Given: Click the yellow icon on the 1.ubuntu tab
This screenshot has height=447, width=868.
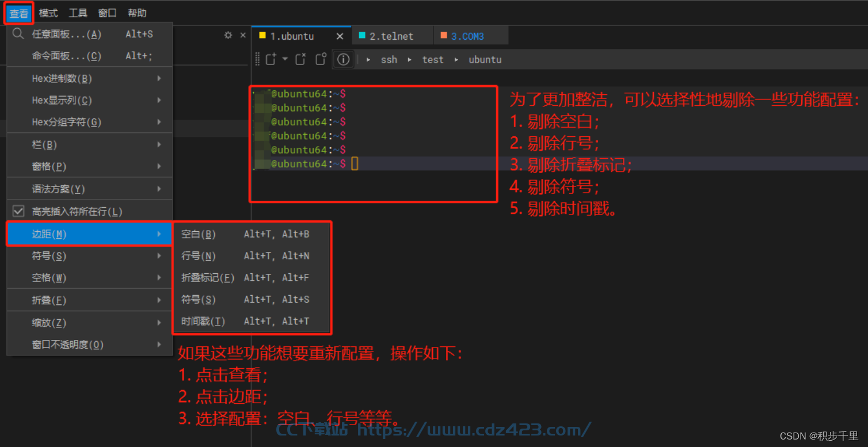Looking at the screenshot, I should click(x=262, y=36).
